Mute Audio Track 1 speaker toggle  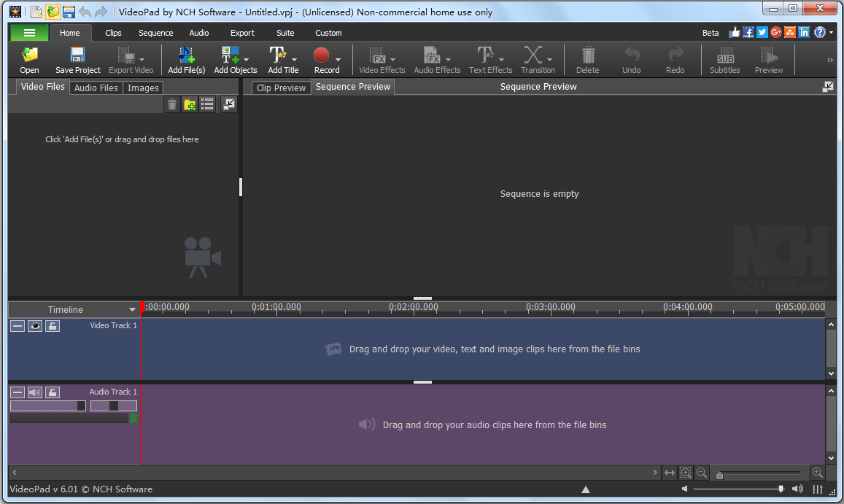[35, 392]
